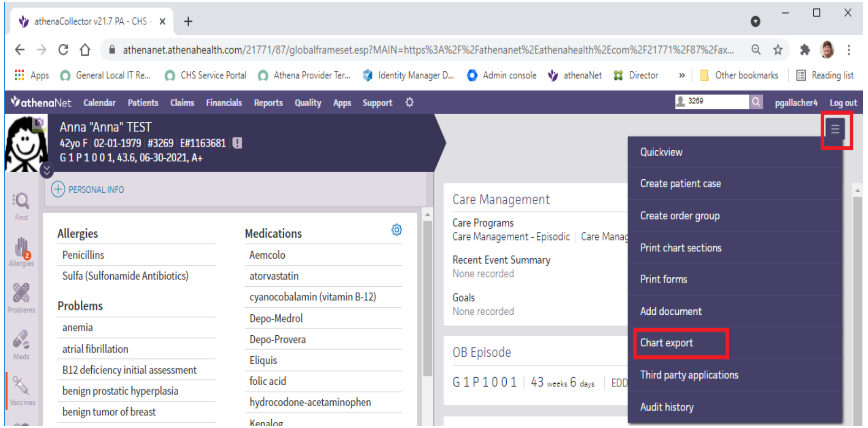Open the Chrome extensions puzzle icon

click(805, 49)
